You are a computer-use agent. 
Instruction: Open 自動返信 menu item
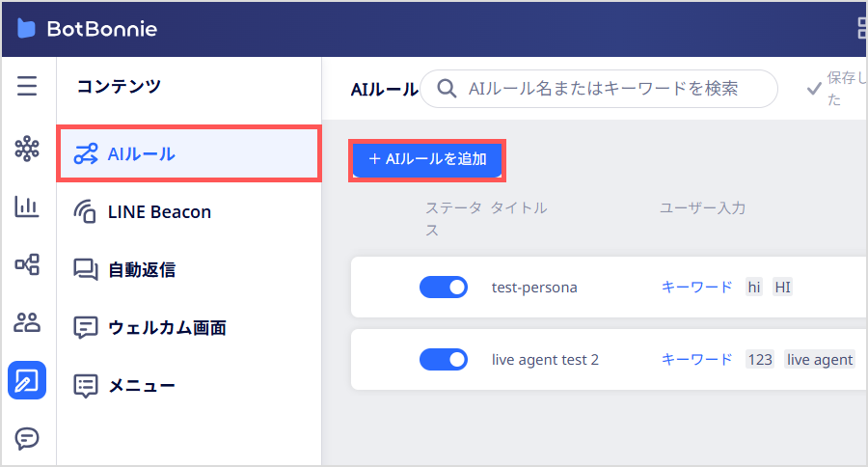click(x=189, y=270)
